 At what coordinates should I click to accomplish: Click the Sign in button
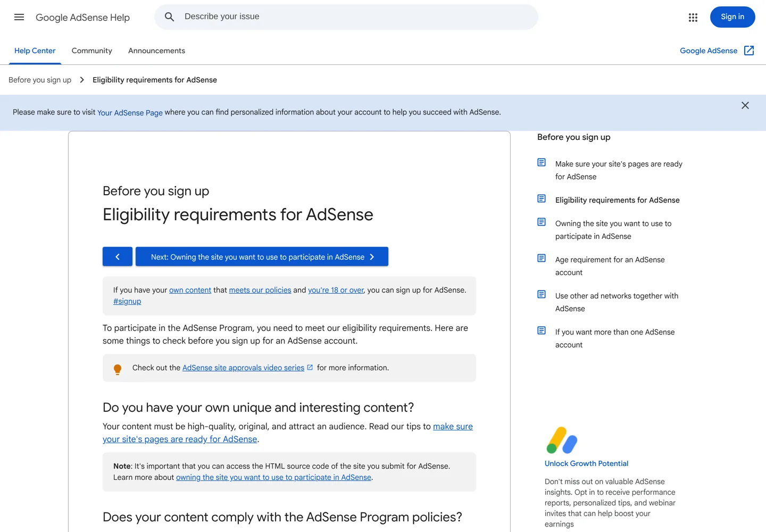tap(732, 17)
